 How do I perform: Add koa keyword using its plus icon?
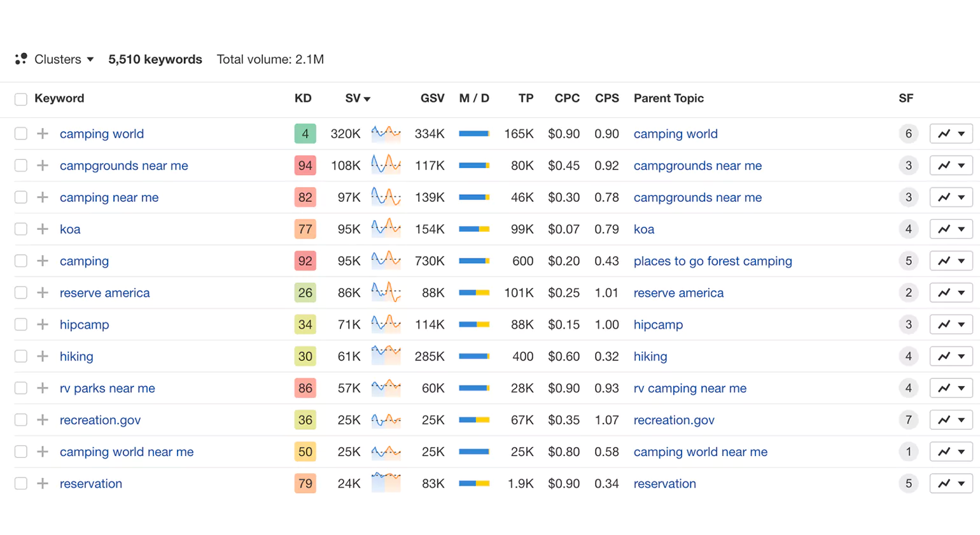point(43,229)
